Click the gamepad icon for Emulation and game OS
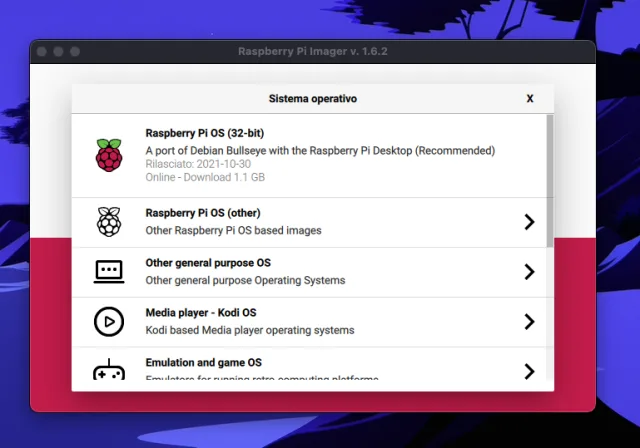Viewport: 640px width, 448px height. coord(108,370)
